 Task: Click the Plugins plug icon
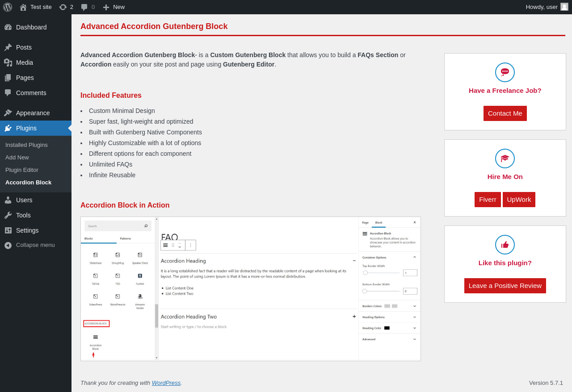pyautogui.click(x=8, y=128)
